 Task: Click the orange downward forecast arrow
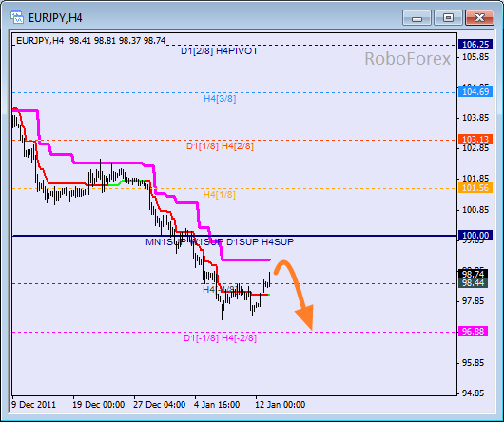point(295,295)
